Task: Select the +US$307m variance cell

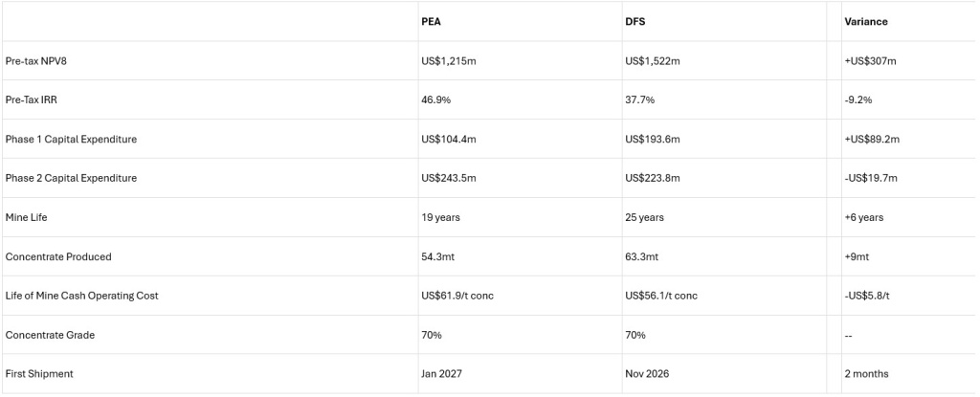Action: pos(870,61)
